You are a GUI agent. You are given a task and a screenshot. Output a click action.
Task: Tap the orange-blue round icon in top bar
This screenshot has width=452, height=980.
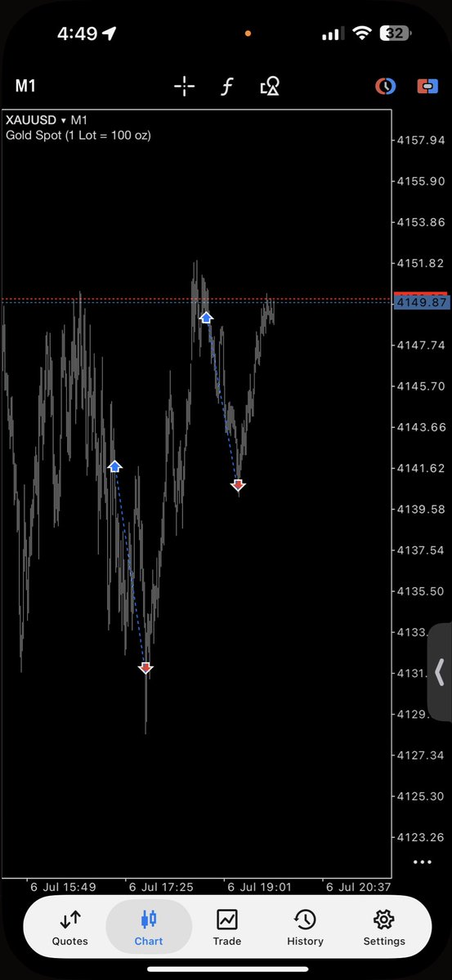(x=385, y=86)
